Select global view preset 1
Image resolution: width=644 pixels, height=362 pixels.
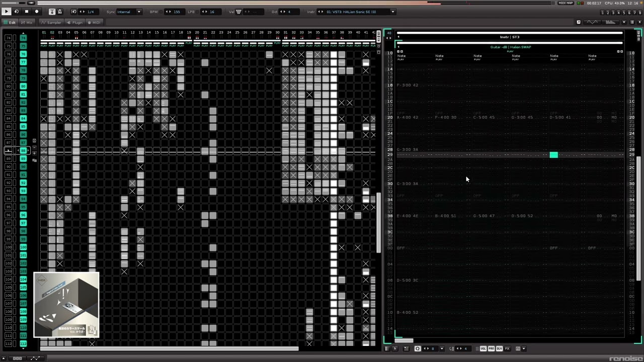[603, 13]
